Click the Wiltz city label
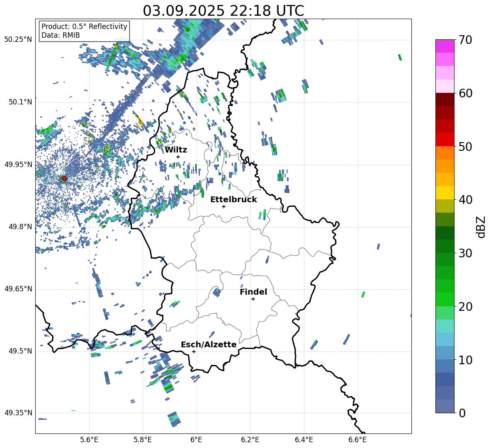 (x=176, y=150)
